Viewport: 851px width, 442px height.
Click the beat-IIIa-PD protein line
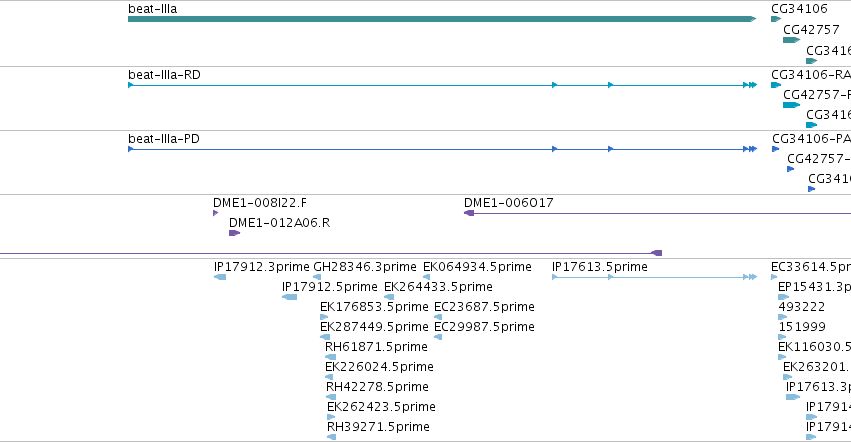(442, 149)
